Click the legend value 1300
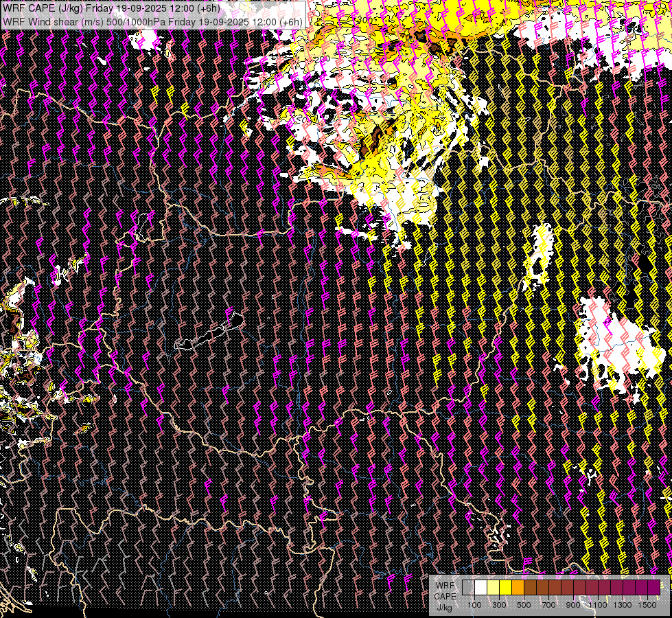672x618 pixels. (623, 605)
